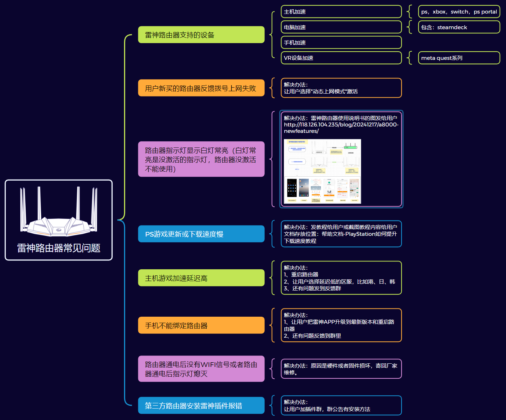The image size is (506, 420).
Task: Click the 动态上网模式 solution note
Action: (x=341, y=88)
